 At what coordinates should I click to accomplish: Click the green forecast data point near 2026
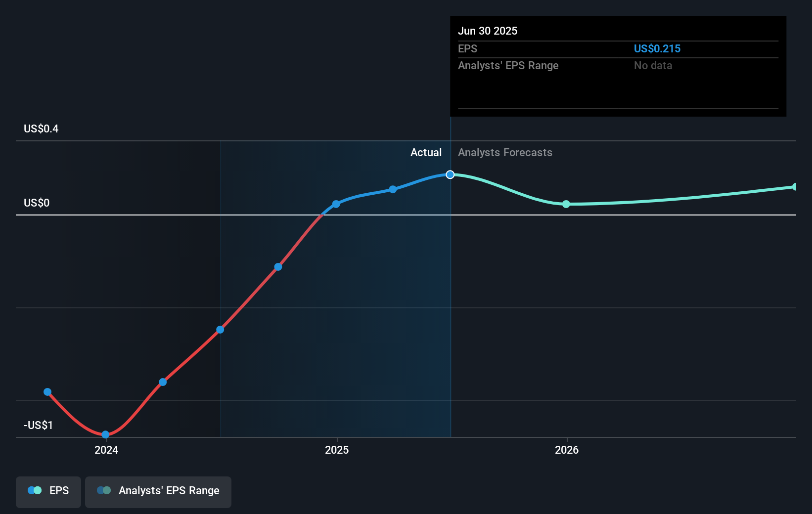566,204
